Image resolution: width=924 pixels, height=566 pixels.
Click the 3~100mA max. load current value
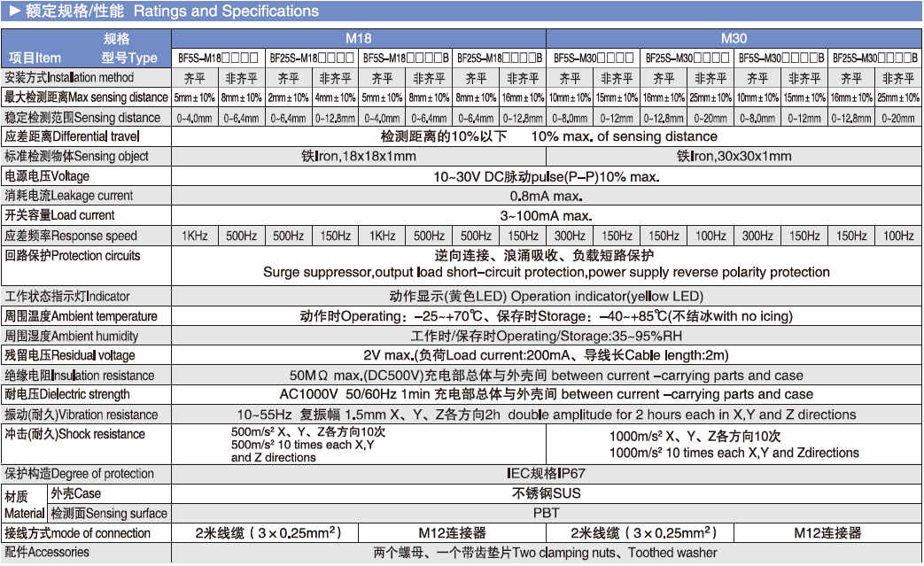point(546,215)
